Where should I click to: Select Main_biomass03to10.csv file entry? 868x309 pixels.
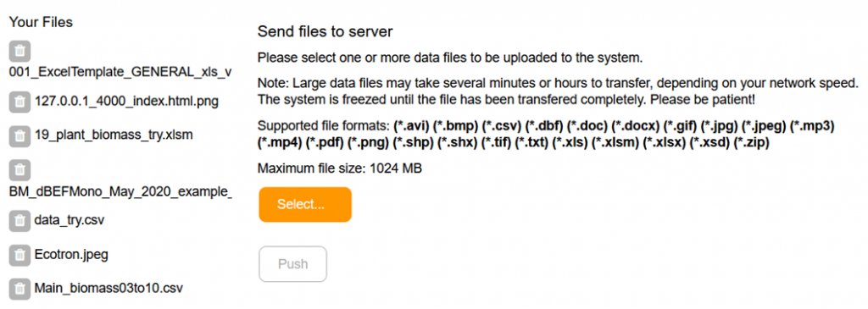click(x=108, y=289)
